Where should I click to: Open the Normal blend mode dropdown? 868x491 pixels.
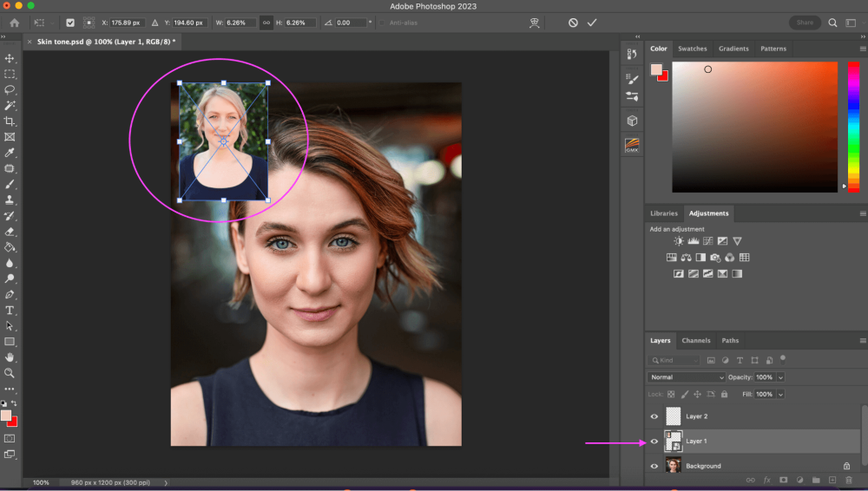tap(687, 377)
